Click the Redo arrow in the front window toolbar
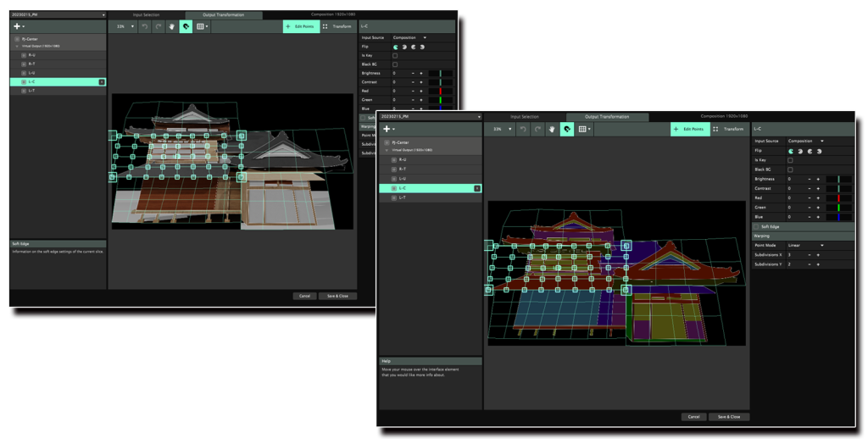 point(537,129)
